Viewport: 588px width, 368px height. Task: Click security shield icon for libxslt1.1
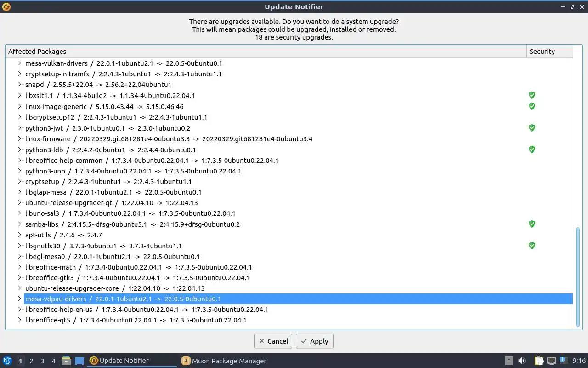point(532,95)
